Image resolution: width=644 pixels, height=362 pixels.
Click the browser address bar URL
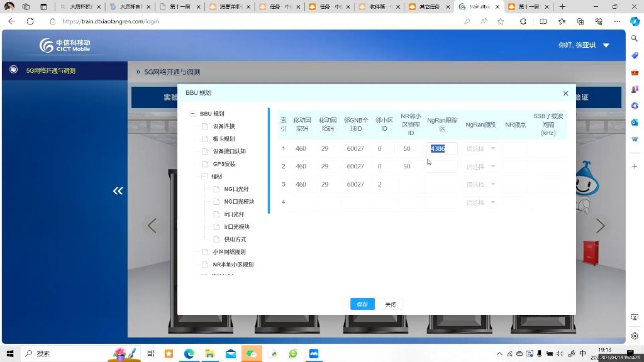tap(110, 21)
